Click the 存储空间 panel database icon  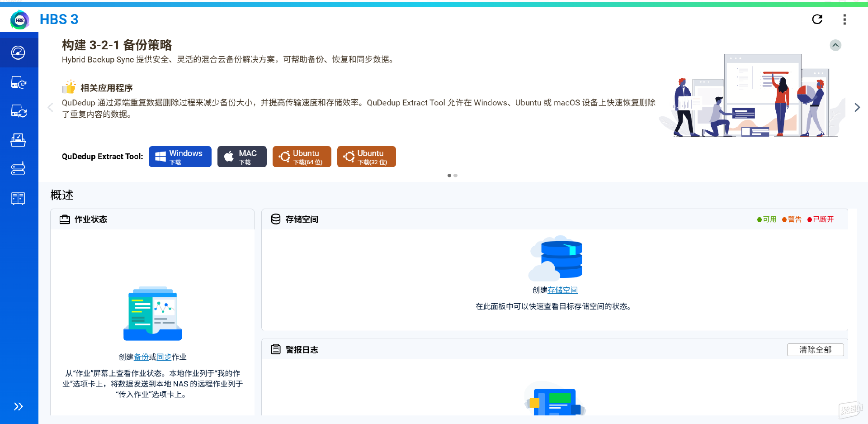click(x=276, y=219)
